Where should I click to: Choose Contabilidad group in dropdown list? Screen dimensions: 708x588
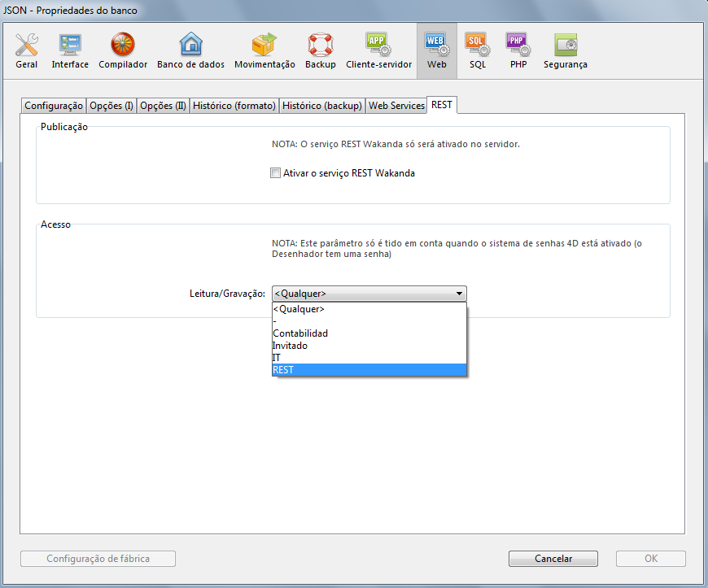[x=369, y=333]
